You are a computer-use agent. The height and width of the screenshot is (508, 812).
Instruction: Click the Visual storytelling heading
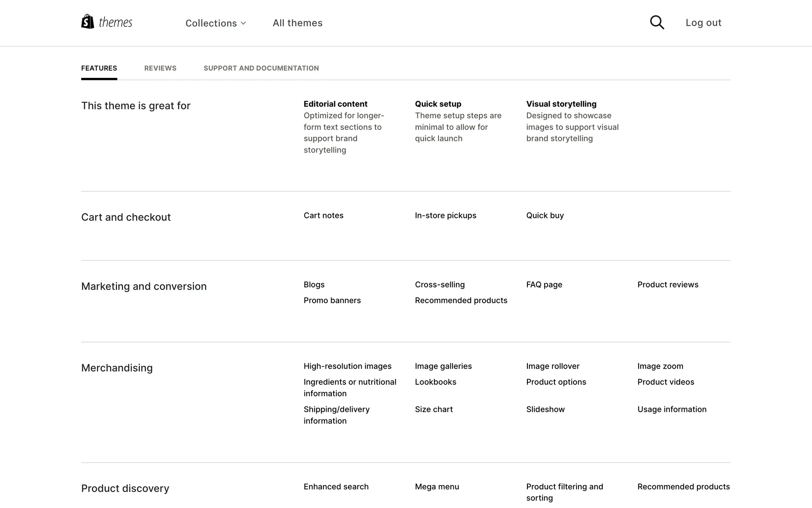(561, 104)
